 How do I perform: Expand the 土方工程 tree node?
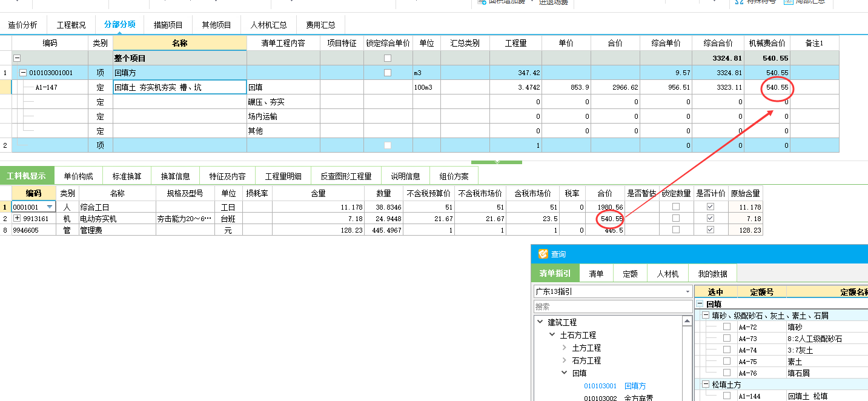[565, 348]
